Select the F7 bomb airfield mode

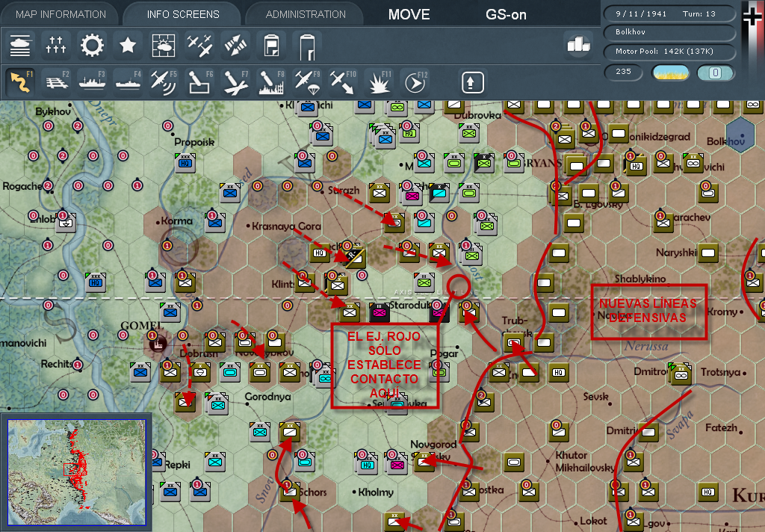(x=235, y=81)
